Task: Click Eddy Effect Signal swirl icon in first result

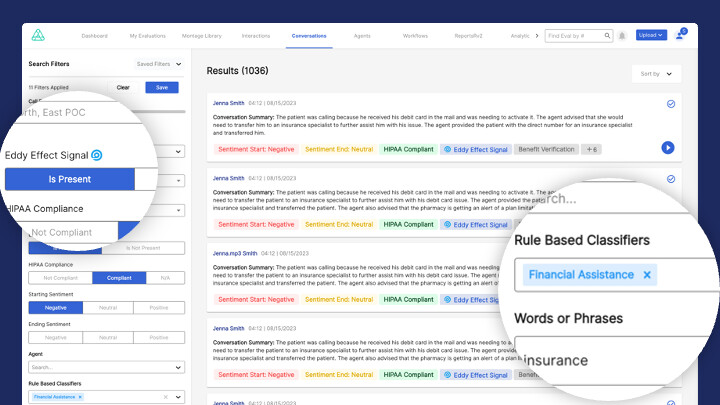Action: tap(447, 149)
